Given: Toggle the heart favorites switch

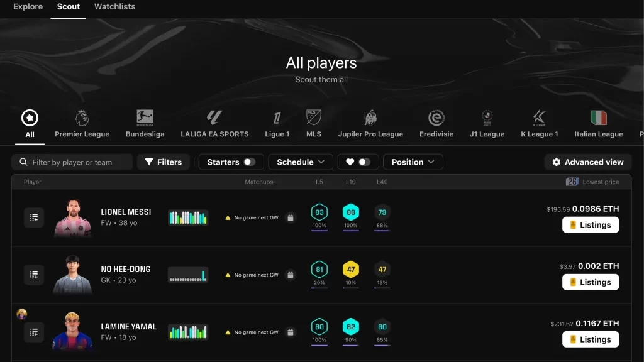Looking at the screenshot, I should (x=364, y=162).
